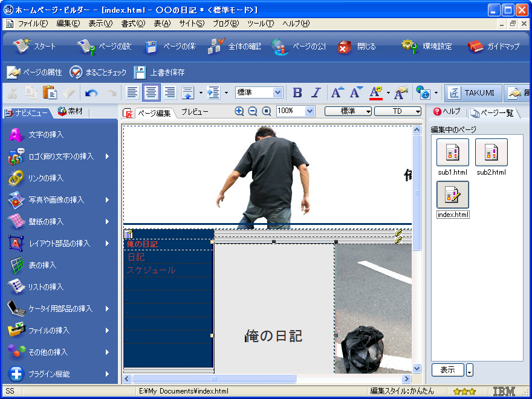The image size is (532, 399).
Task: Increase the font size
Action: [x=337, y=92]
